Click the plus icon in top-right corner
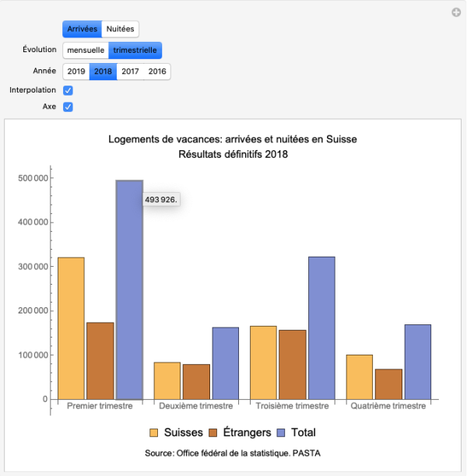Image resolution: width=467 pixels, height=476 pixels. [457, 12]
